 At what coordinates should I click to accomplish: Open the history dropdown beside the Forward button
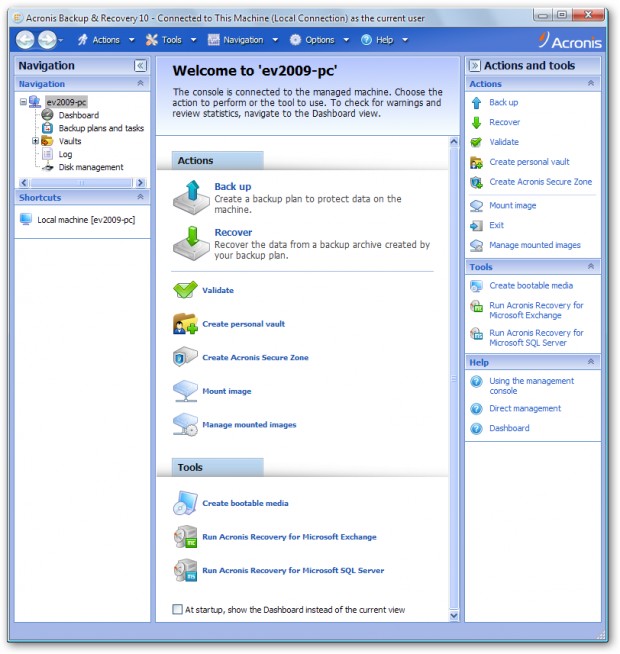(x=61, y=40)
